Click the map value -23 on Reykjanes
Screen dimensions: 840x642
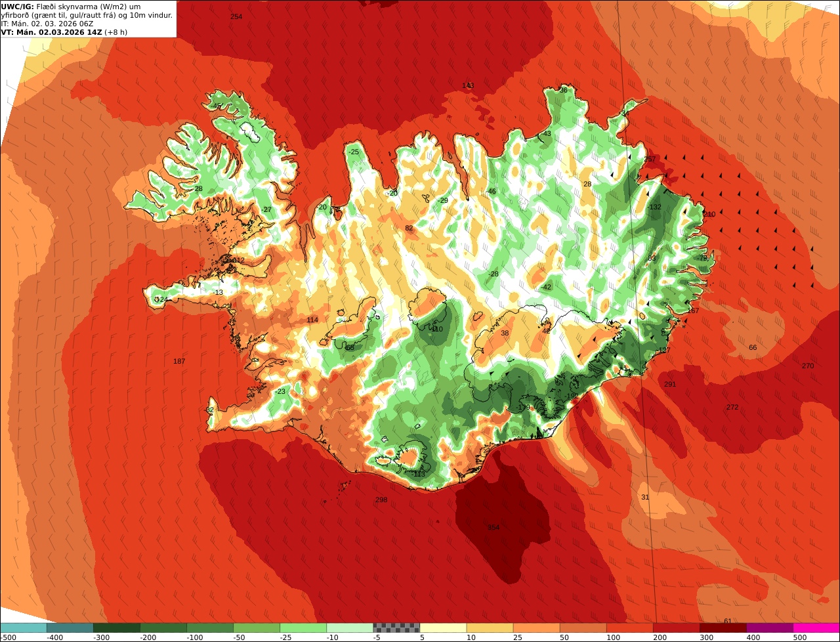pyautogui.click(x=280, y=391)
